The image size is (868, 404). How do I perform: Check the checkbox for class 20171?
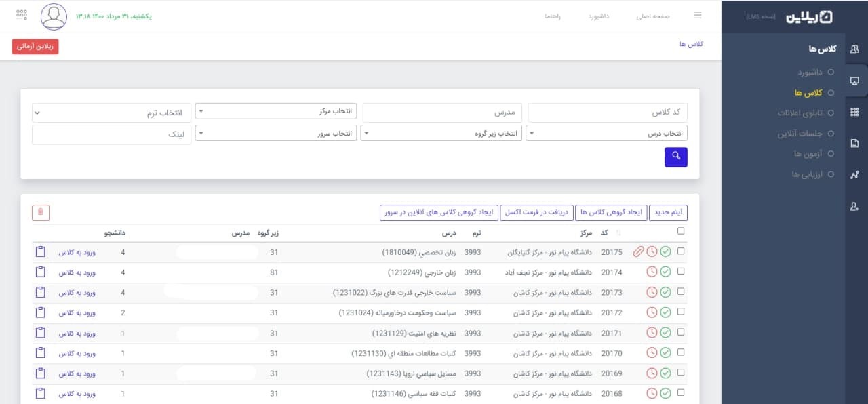[x=681, y=331]
